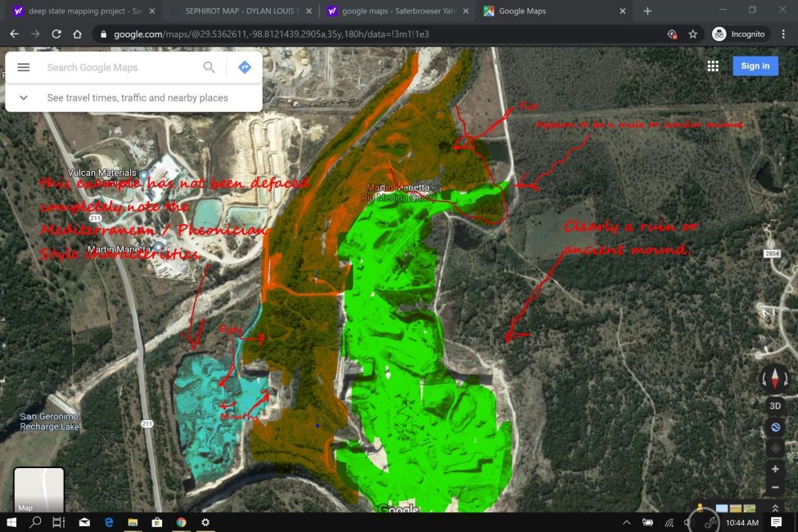View site info via the lock icon

pyautogui.click(x=103, y=34)
